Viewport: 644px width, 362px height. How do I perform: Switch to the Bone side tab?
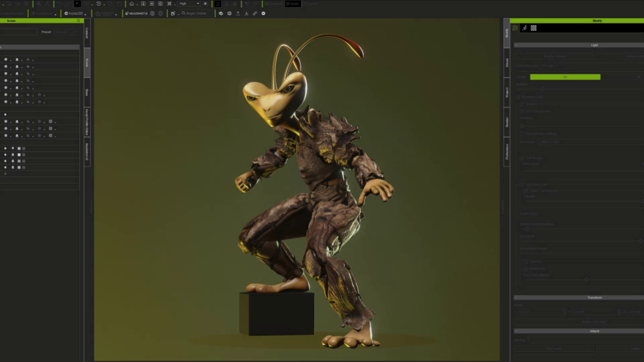[x=87, y=92]
